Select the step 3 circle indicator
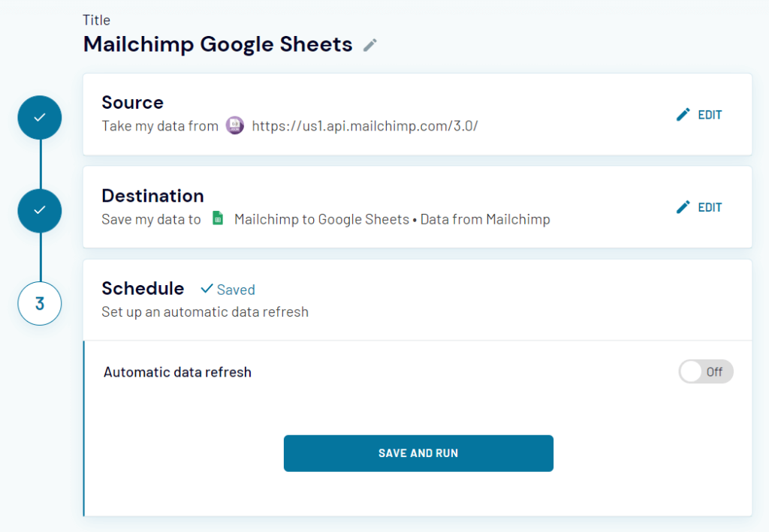This screenshot has height=532, width=769. (40, 303)
